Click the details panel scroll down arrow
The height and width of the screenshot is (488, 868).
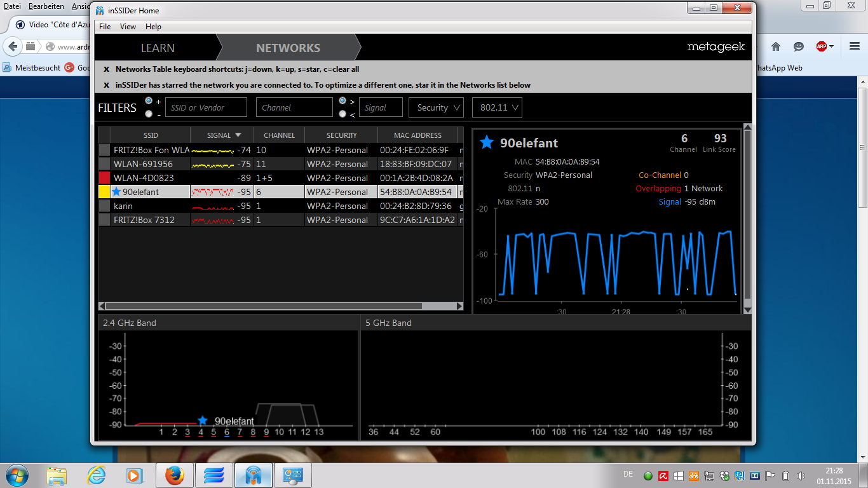tap(747, 309)
